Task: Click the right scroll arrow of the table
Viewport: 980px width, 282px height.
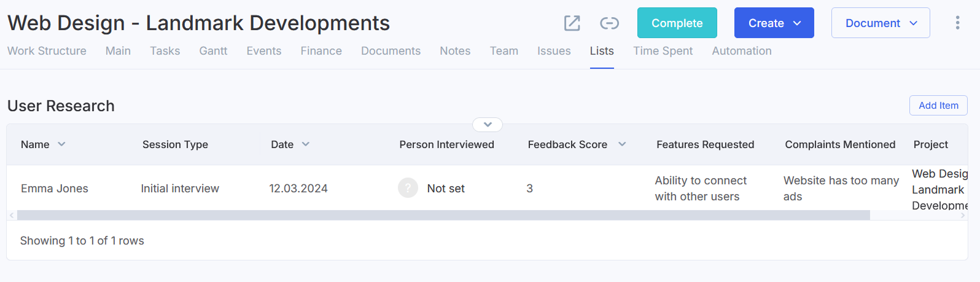Action: pyautogui.click(x=963, y=216)
